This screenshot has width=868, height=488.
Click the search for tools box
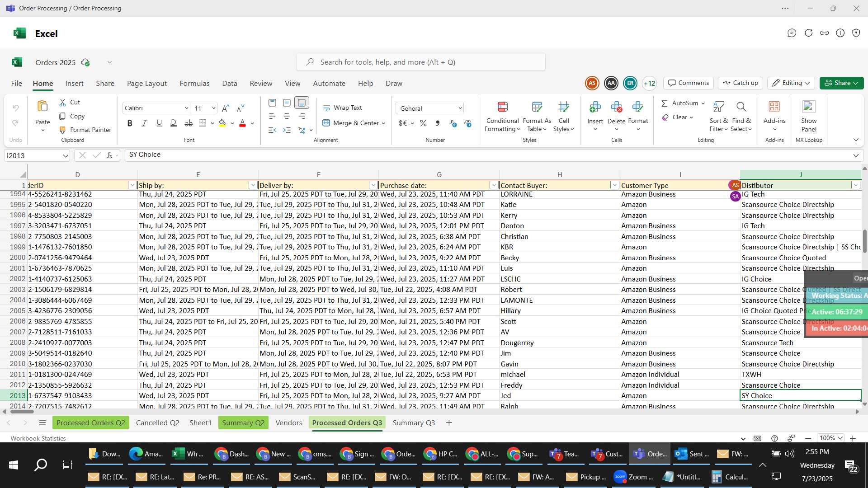point(420,62)
